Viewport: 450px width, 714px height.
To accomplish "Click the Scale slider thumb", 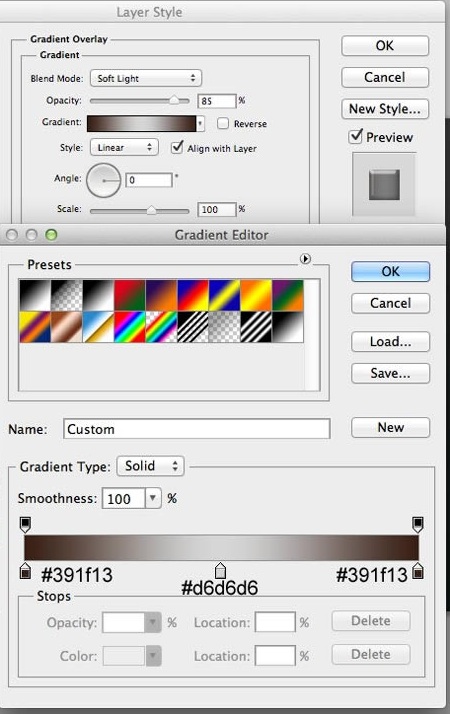I will coord(151,210).
